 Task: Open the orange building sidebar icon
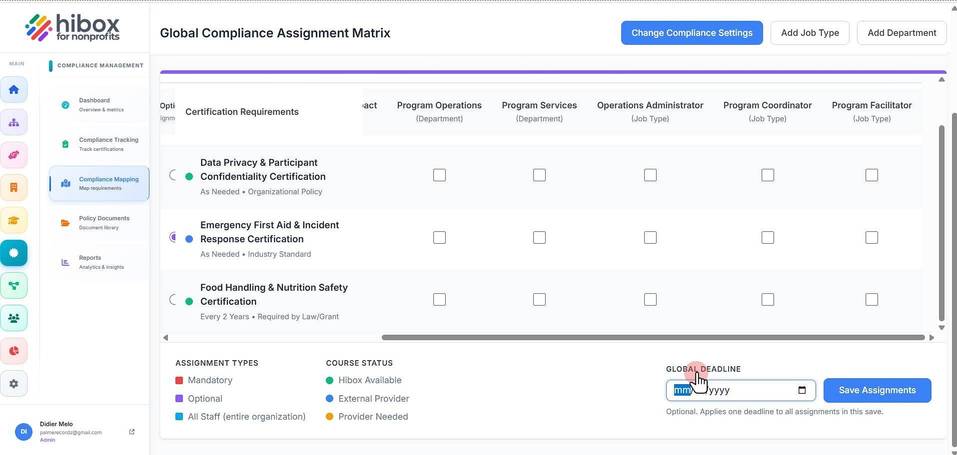[13, 187]
